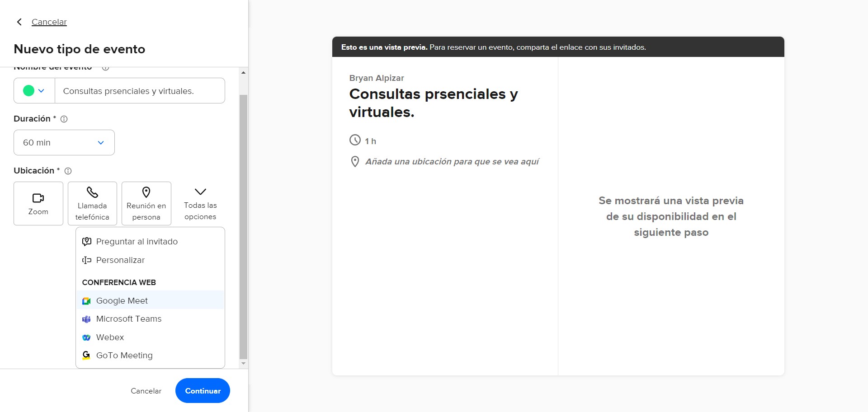
Task: Choose Reunión en persona as location
Action: pos(146,203)
